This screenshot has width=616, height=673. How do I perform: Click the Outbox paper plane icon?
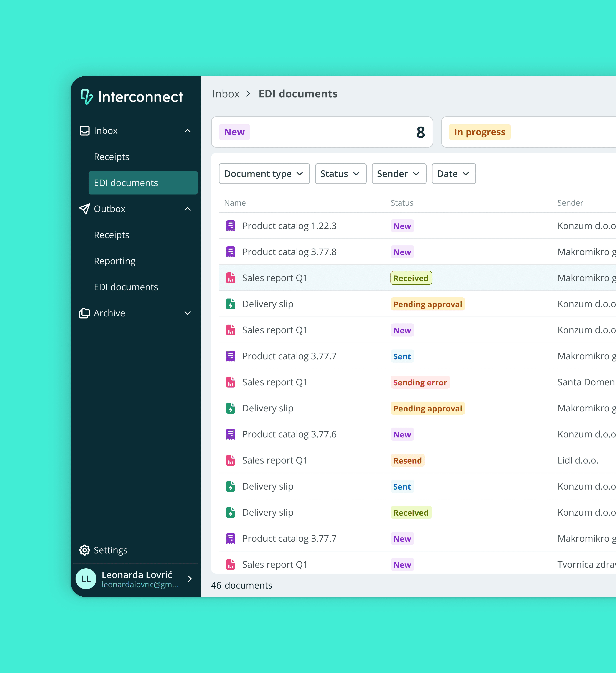84,209
